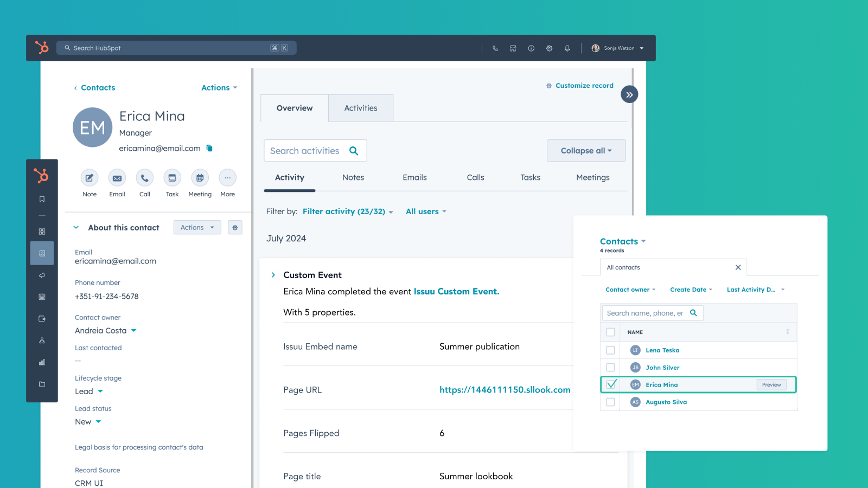Click the Call action icon
The image size is (868, 488).
click(x=145, y=178)
